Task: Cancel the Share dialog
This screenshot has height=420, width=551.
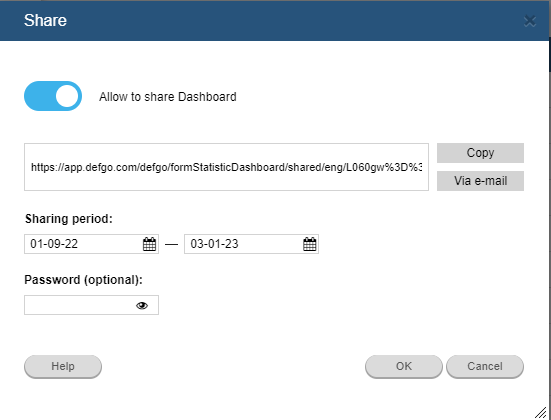Action: pyautogui.click(x=485, y=367)
